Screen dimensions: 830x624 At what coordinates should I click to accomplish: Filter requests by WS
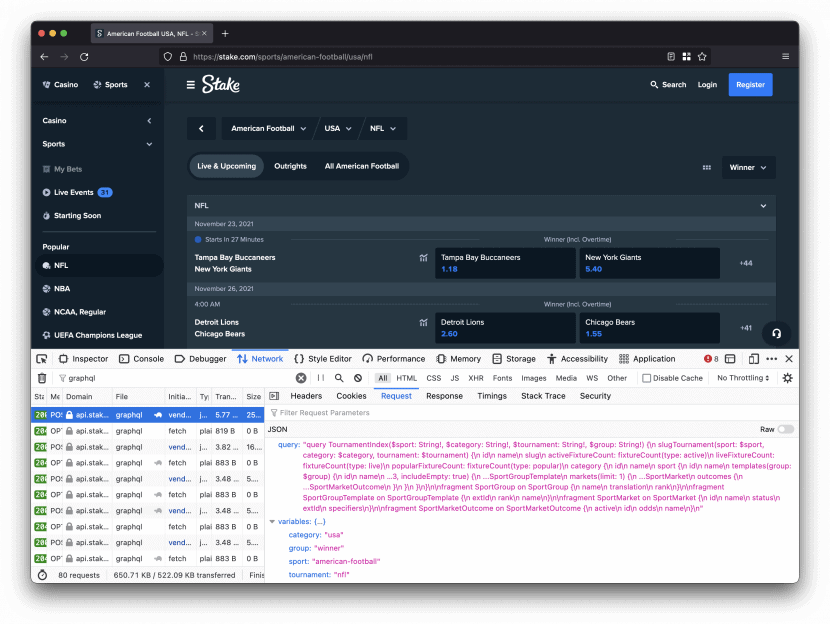(x=592, y=378)
